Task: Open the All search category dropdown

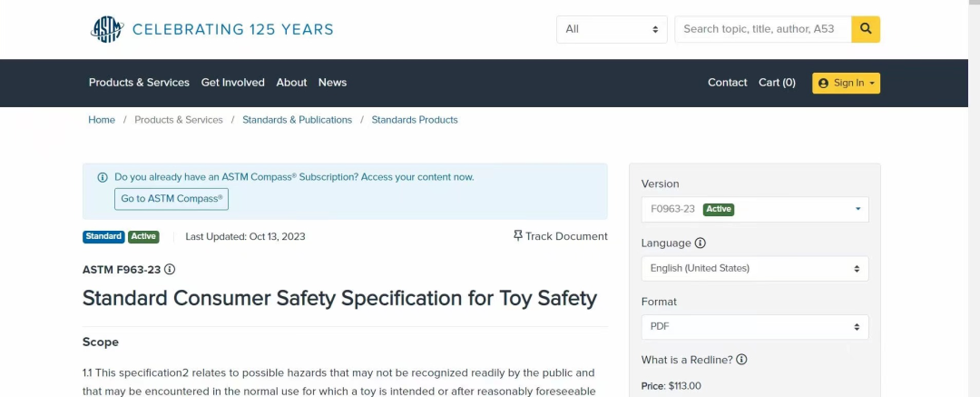Action: [x=612, y=29]
